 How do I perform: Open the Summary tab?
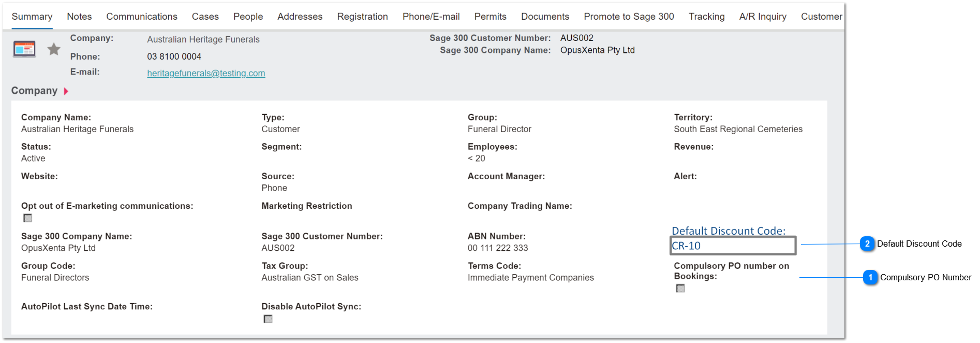(32, 17)
